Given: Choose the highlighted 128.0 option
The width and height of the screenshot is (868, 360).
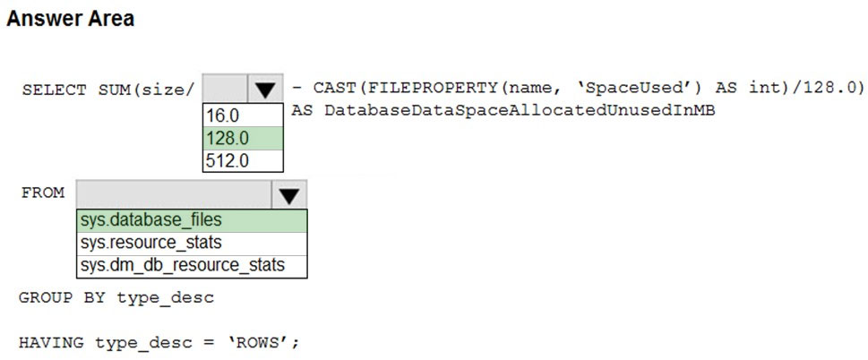Looking at the screenshot, I should click(x=243, y=138).
